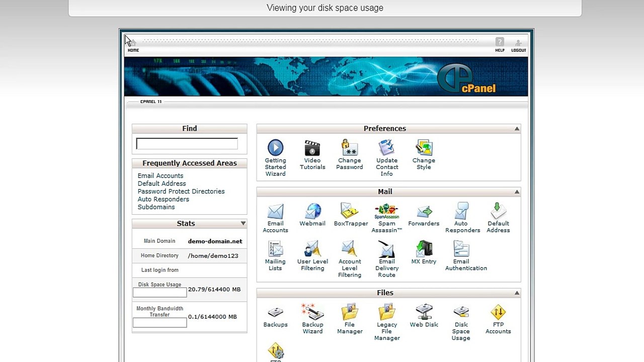This screenshot has height=362, width=644.
Task: Open Email Delivery Route
Action: tap(387, 259)
